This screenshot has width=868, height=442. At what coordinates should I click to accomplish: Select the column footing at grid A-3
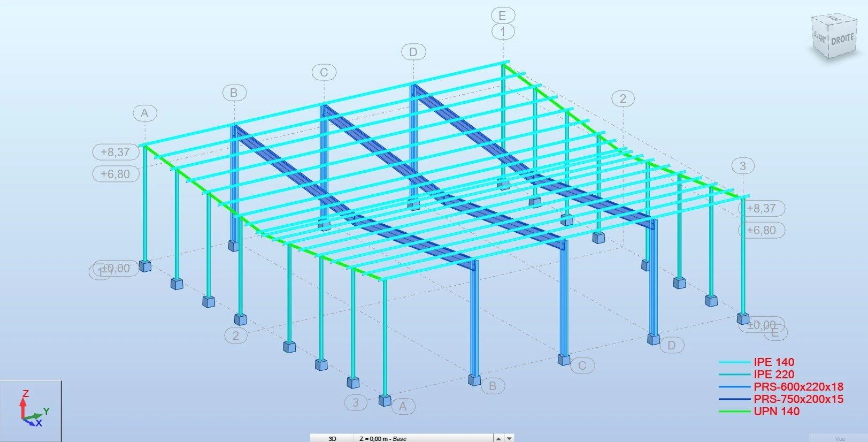(385, 400)
